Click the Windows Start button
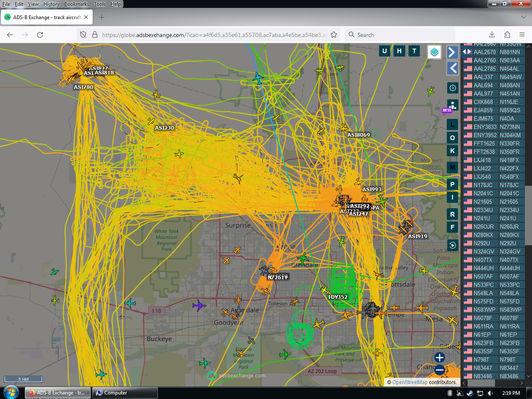532x399 pixels. (x=11, y=392)
